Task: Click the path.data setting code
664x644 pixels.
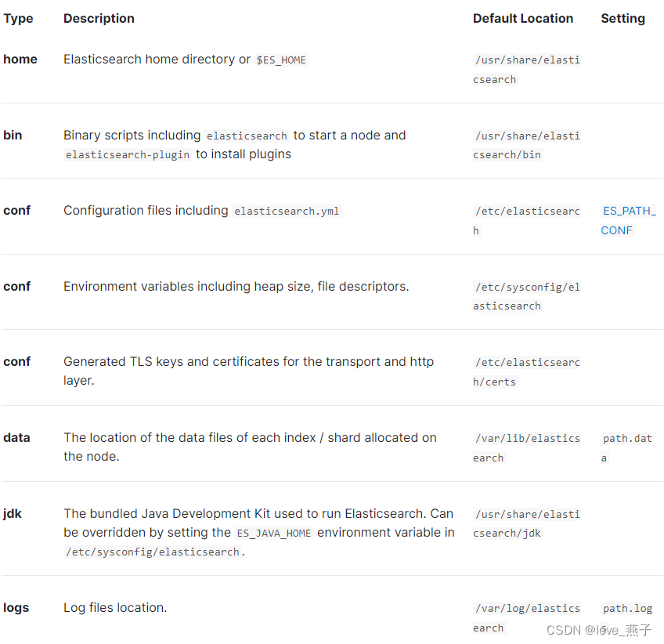Action: [626, 447]
